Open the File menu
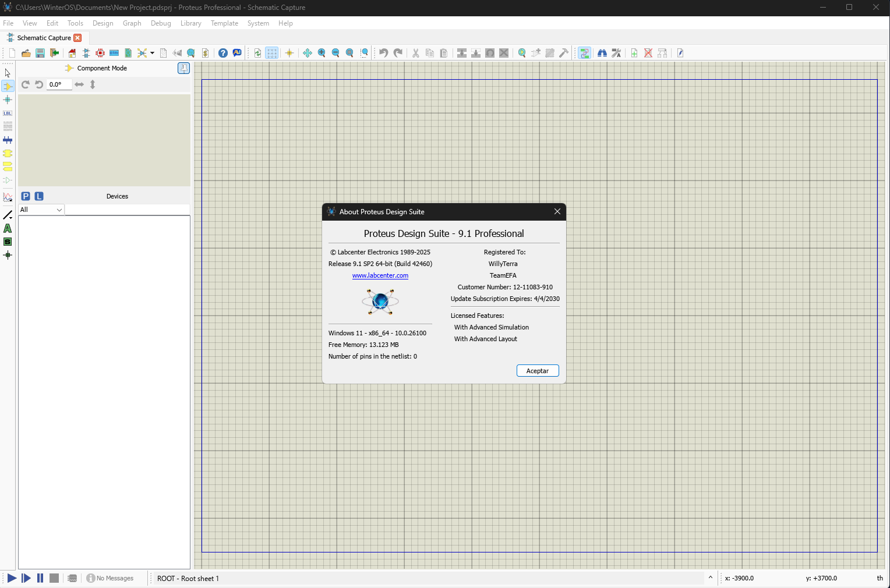890x588 pixels. [x=8, y=23]
